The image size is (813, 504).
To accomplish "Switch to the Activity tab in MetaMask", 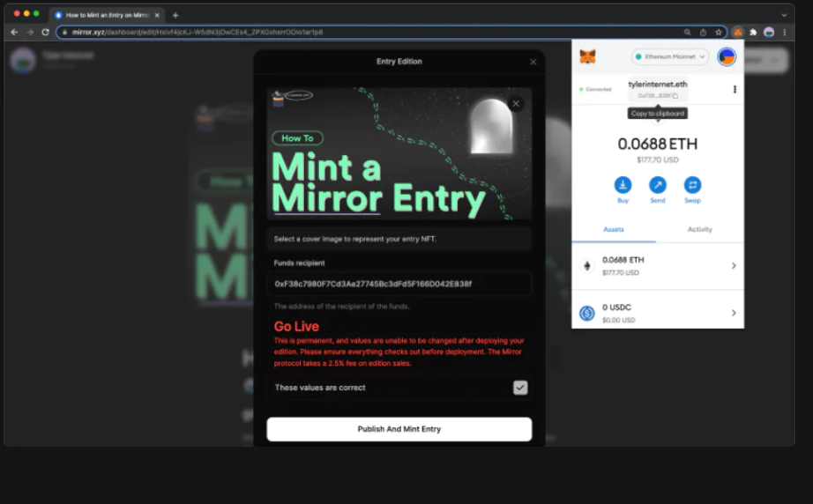I will (x=699, y=229).
